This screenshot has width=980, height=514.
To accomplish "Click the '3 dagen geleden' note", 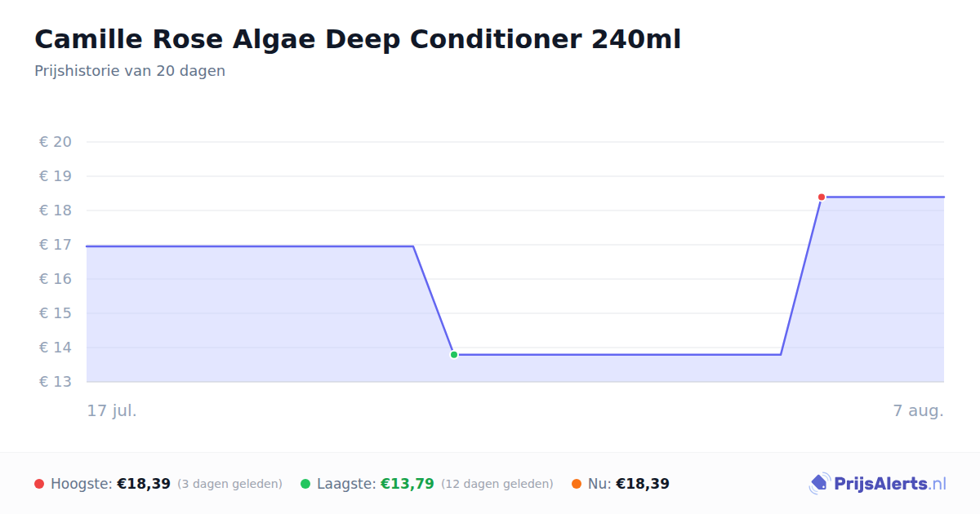I will click(229, 484).
